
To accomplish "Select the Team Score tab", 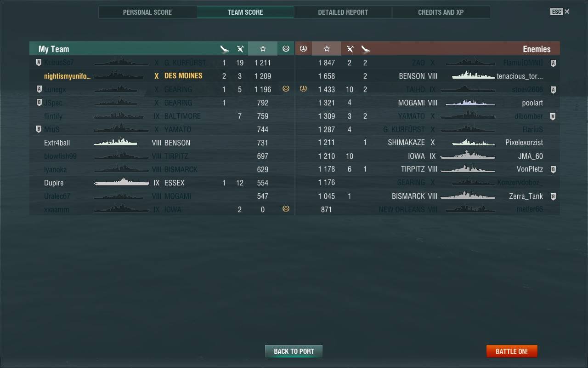I will coord(245,12).
